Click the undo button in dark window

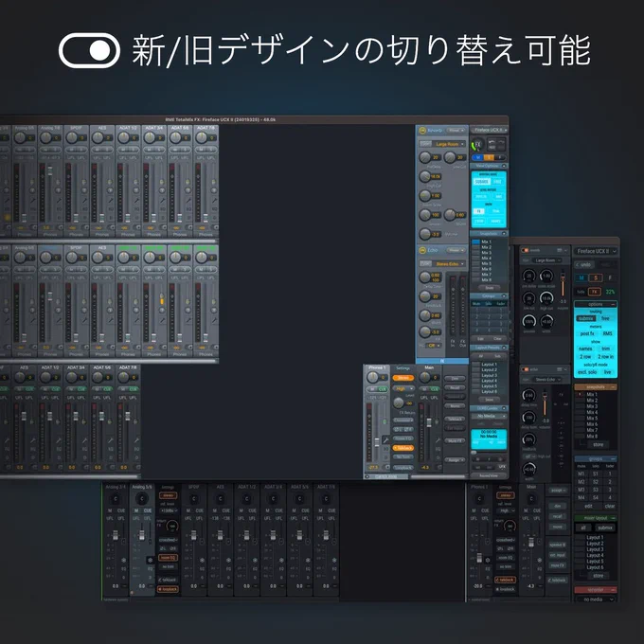(582, 265)
